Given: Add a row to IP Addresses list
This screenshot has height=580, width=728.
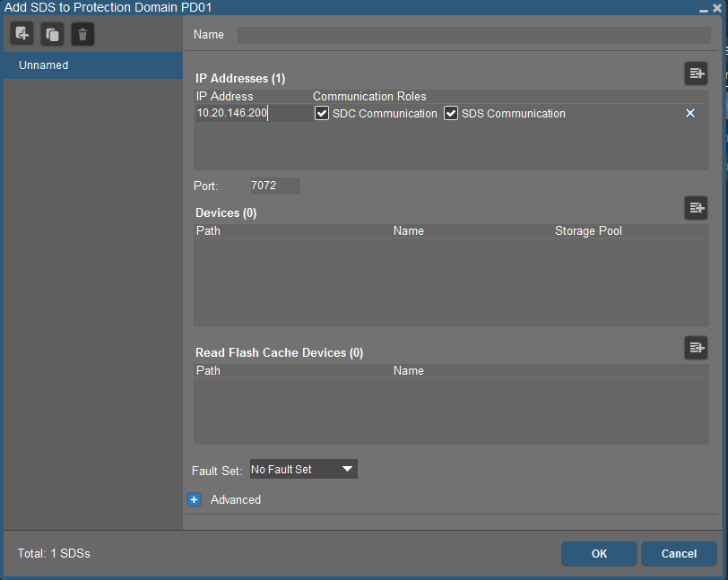Looking at the screenshot, I should tap(696, 74).
